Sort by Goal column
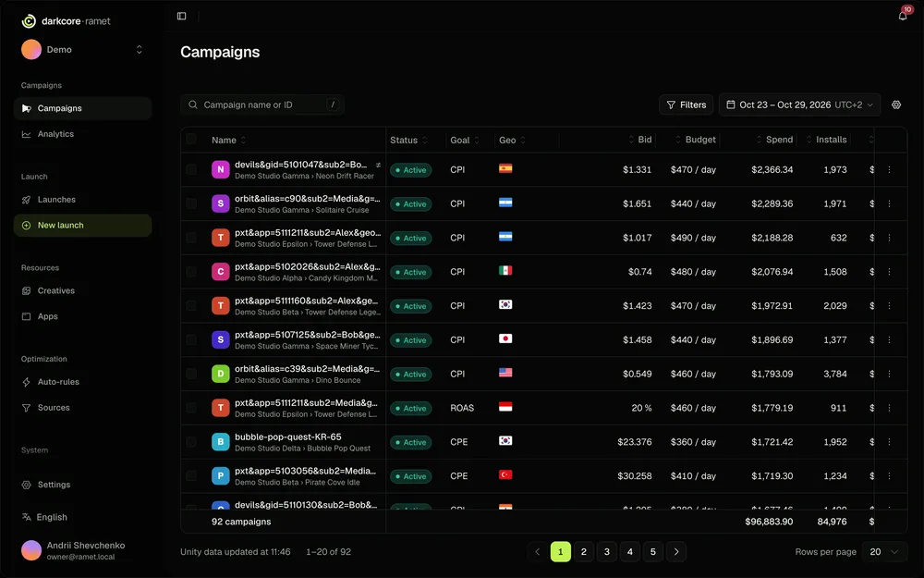The height and width of the screenshot is (578, 924). pos(465,140)
